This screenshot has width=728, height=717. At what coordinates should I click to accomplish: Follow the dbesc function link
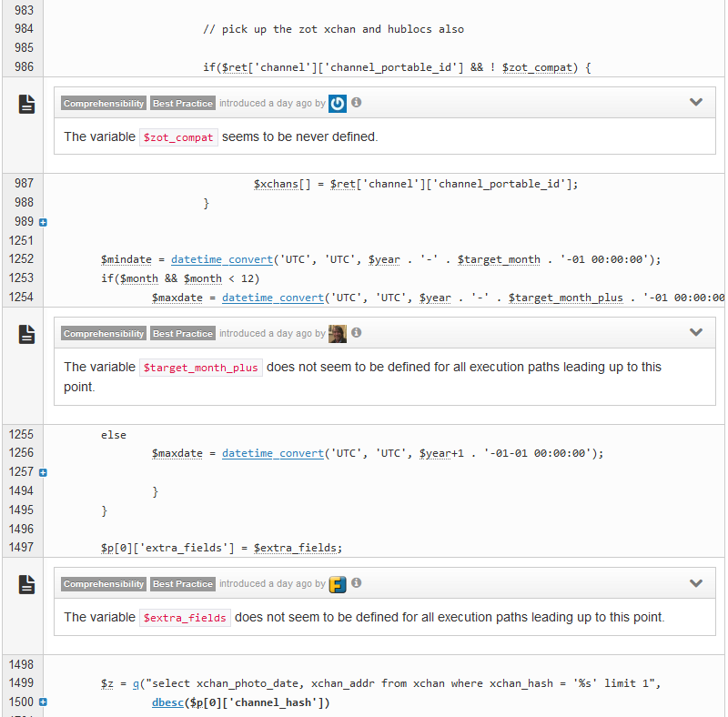click(x=170, y=702)
